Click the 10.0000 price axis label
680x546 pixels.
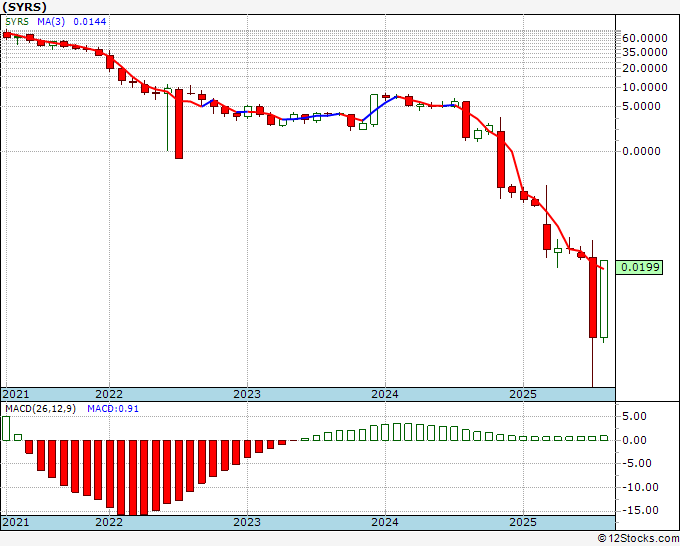point(644,87)
